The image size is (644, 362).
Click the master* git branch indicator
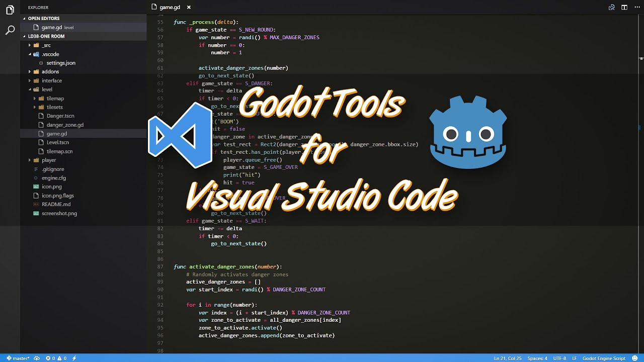click(x=18, y=358)
